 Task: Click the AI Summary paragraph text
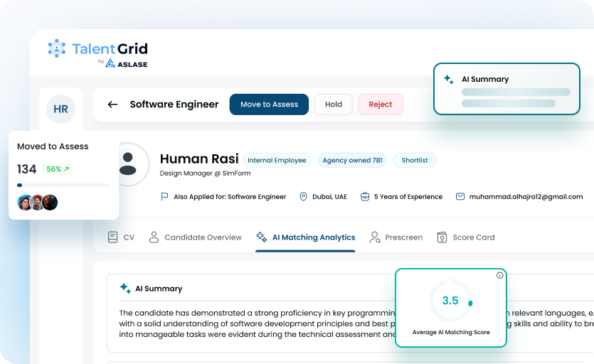[356, 323]
